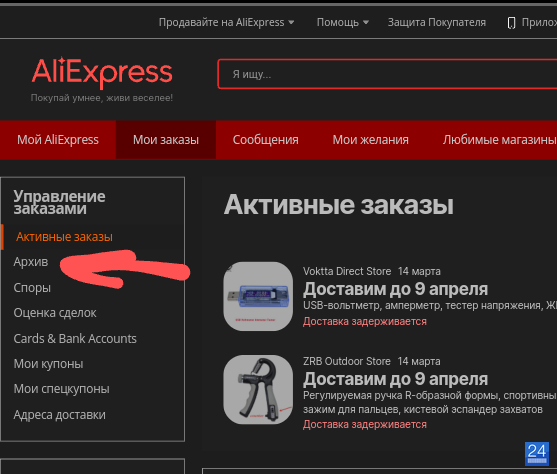Open Cards & Bank Accounts
The image size is (557, 474).
point(75,339)
